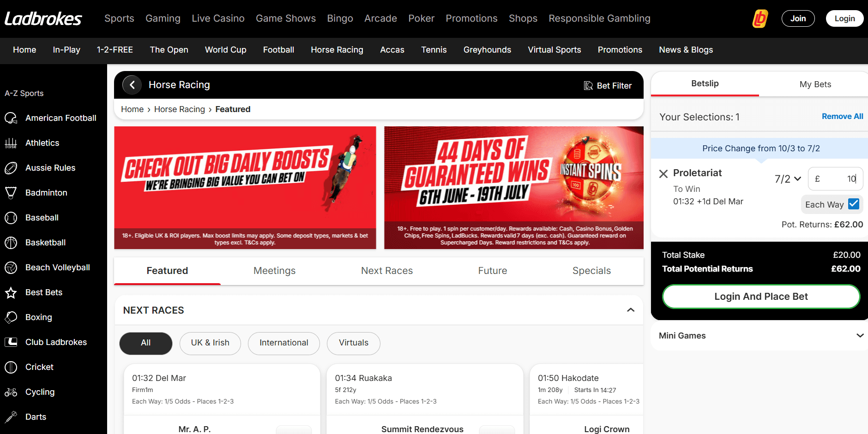
Task: Click the Basketball ball icon
Action: click(11, 243)
